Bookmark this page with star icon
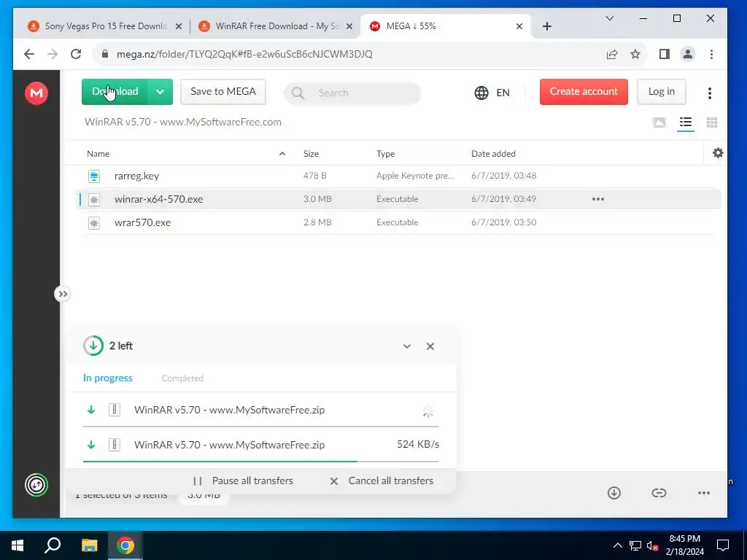 click(635, 54)
